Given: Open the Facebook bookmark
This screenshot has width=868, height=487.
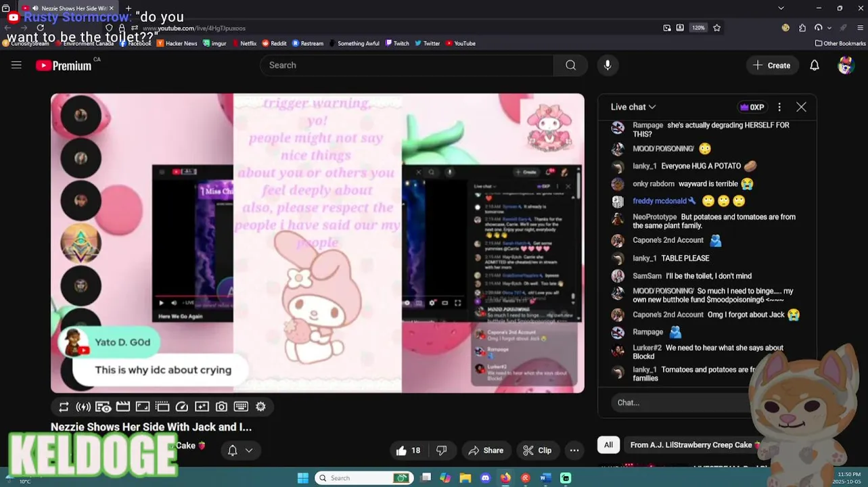Looking at the screenshot, I should pyautogui.click(x=135, y=43).
